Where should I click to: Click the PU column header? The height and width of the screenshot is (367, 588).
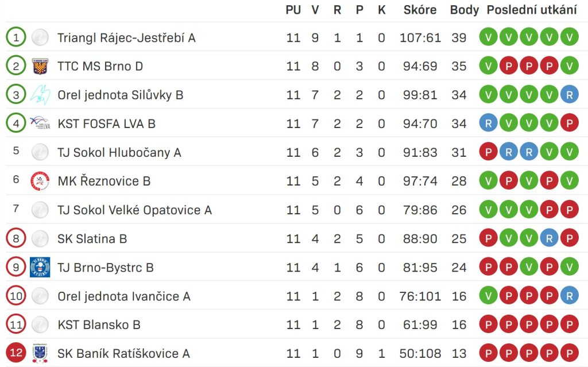click(x=293, y=10)
